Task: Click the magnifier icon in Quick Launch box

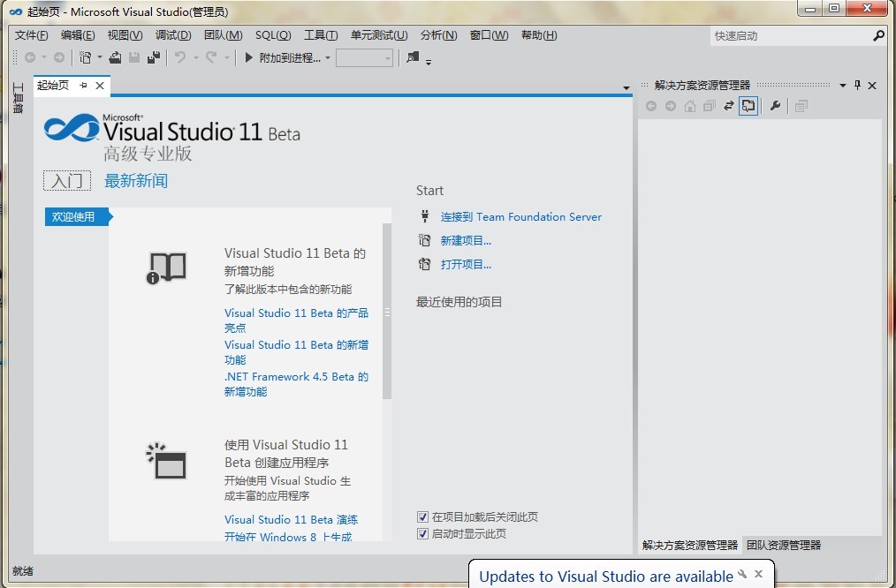Action: pyautogui.click(x=878, y=36)
